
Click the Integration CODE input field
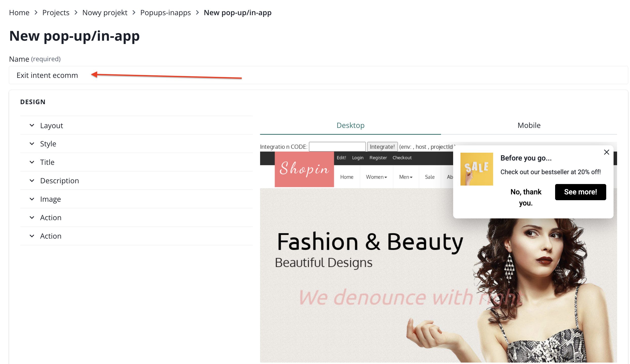click(337, 147)
